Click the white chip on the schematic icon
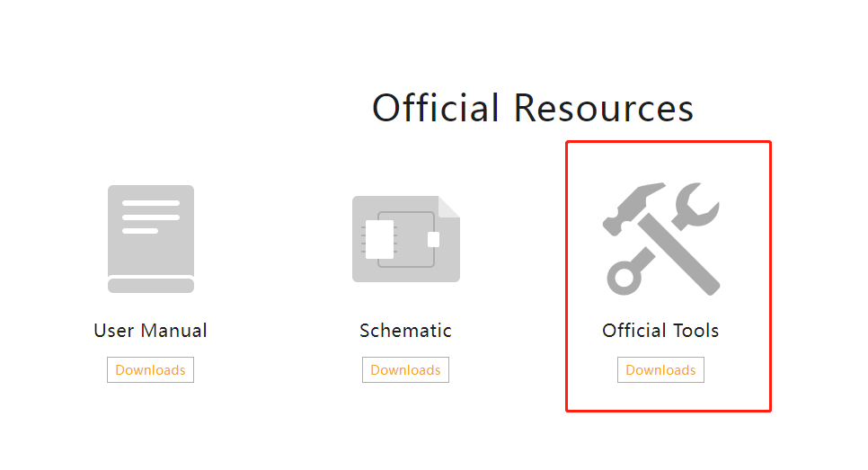This screenshot has height=470, width=868. click(380, 239)
